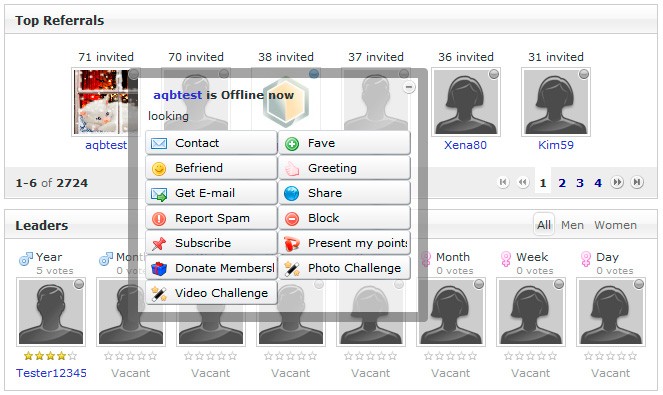Open aqbtest link under cat photo
The height and width of the screenshot is (395, 663).
pyautogui.click(x=106, y=145)
